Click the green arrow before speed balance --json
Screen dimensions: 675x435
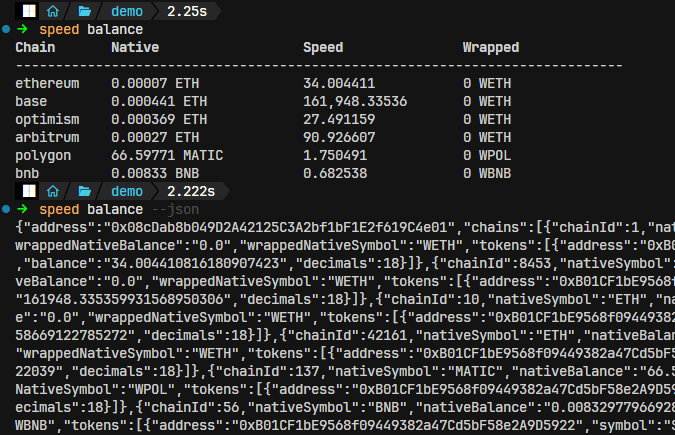click(x=22, y=209)
